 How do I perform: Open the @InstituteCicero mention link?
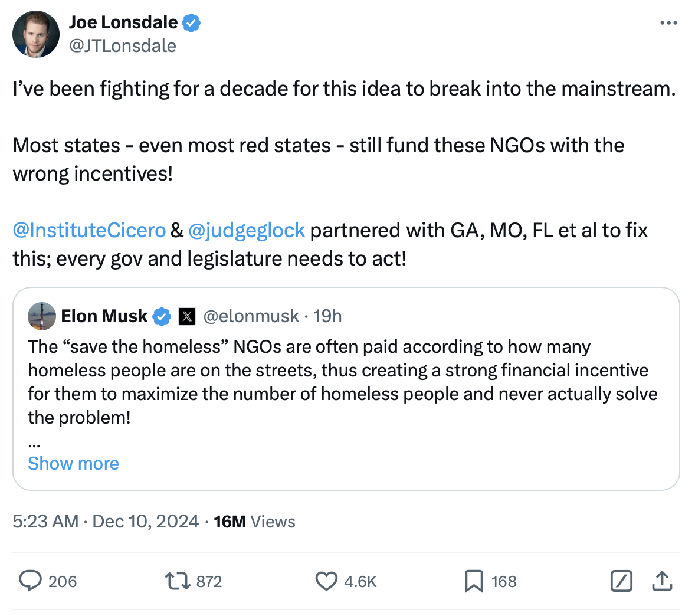89,230
